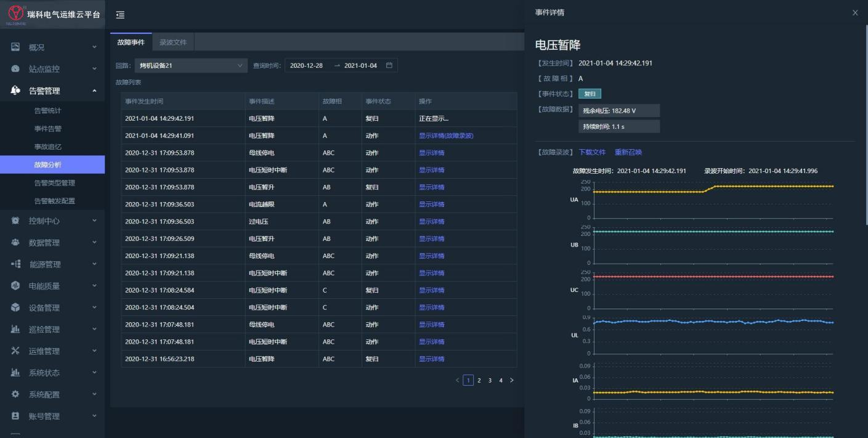Switch to the 录波文件 tab
The image size is (868, 438).
click(172, 43)
